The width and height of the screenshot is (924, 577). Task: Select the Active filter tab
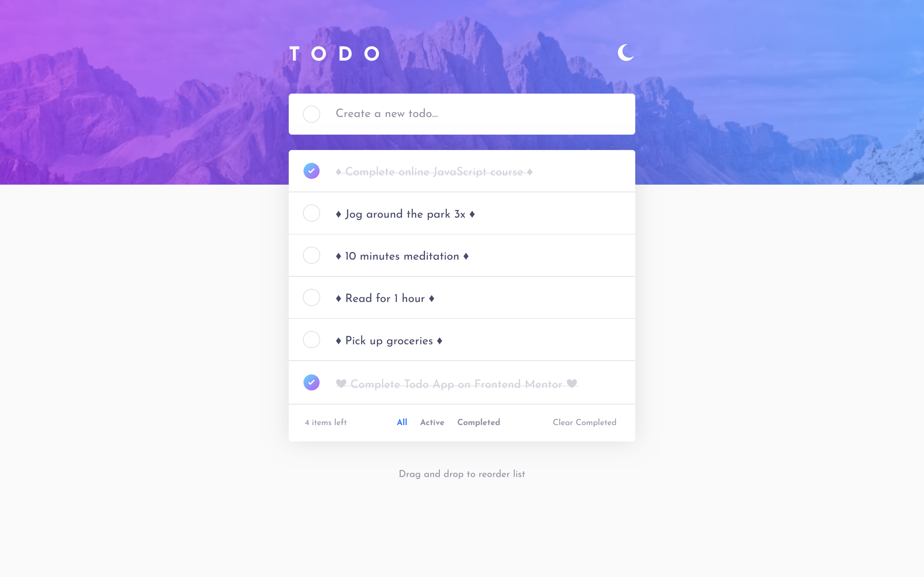[432, 422]
